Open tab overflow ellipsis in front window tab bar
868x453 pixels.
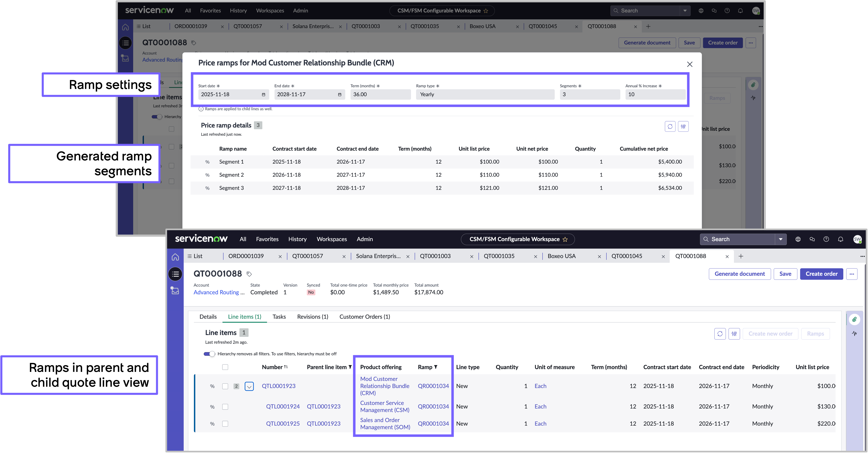[862, 256]
